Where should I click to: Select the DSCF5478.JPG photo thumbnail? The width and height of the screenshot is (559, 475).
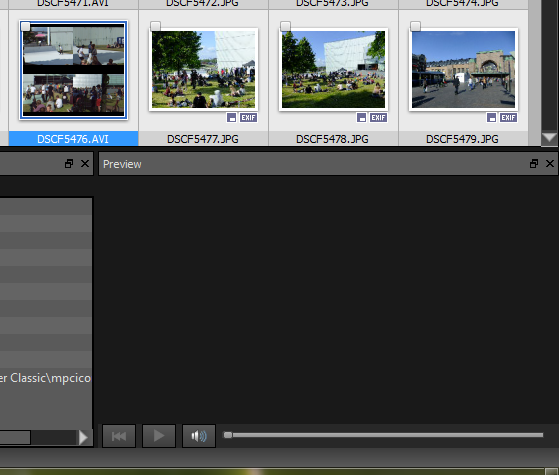[x=333, y=70]
